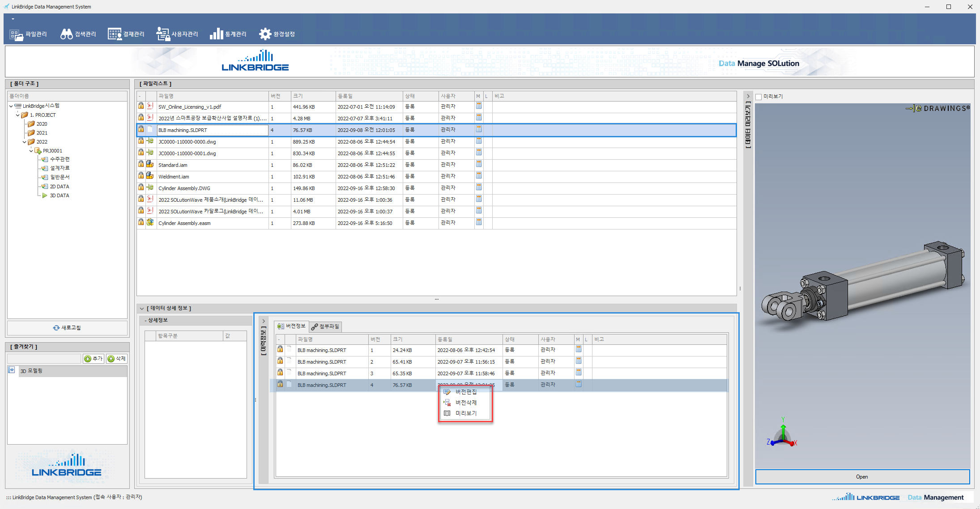The height and width of the screenshot is (509, 980).
Task: Enable the 미리보기 preview checkbox
Action: 758,97
